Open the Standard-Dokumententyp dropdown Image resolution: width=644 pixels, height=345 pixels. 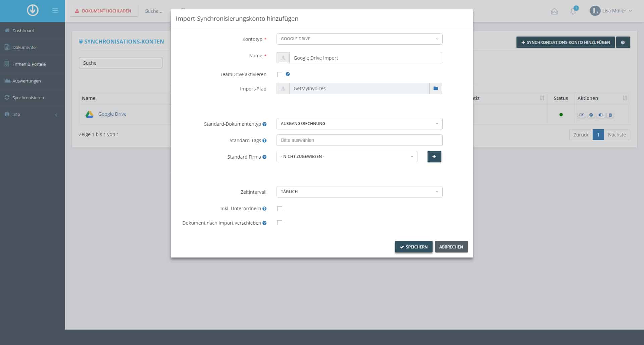click(x=359, y=124)
